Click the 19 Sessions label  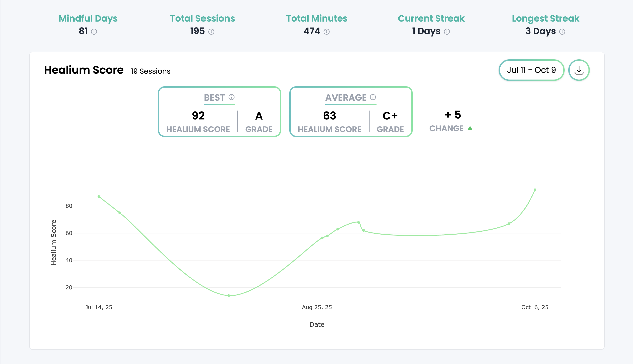[151, 71]
